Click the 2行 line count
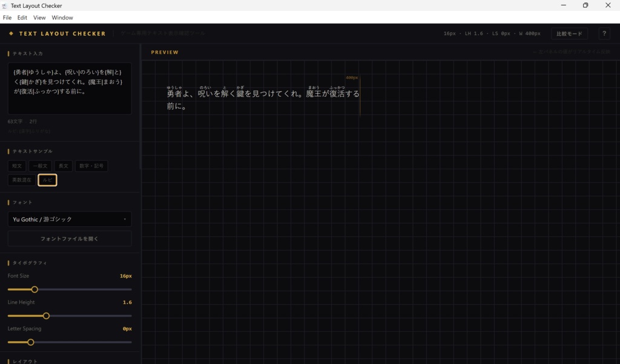Viewport: 620px width, 364px height. [x=33, y=122]
